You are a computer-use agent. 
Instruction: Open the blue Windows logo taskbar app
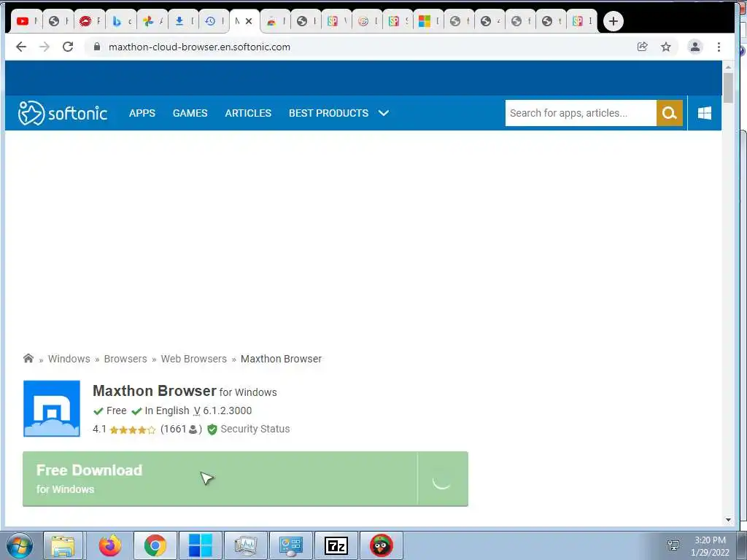pos(200,545)
